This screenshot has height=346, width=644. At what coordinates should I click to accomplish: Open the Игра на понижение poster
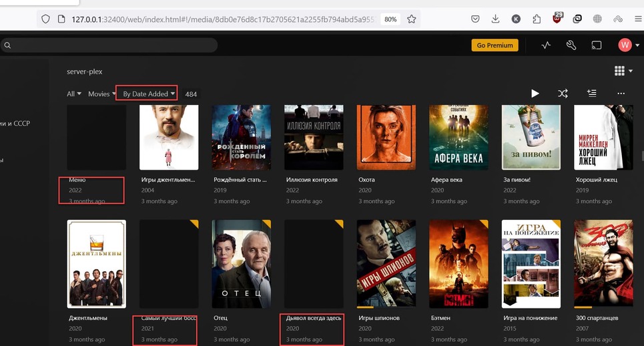click(x=531, y=264)
